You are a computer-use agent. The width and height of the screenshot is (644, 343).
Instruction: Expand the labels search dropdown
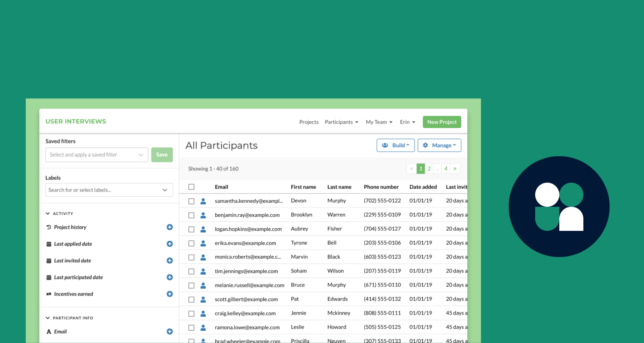tap(165, 190)
